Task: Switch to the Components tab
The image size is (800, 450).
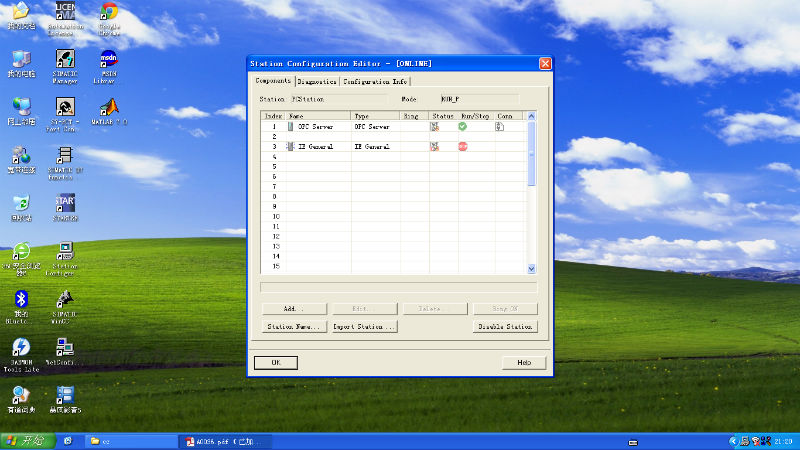Action: point(273,81)
